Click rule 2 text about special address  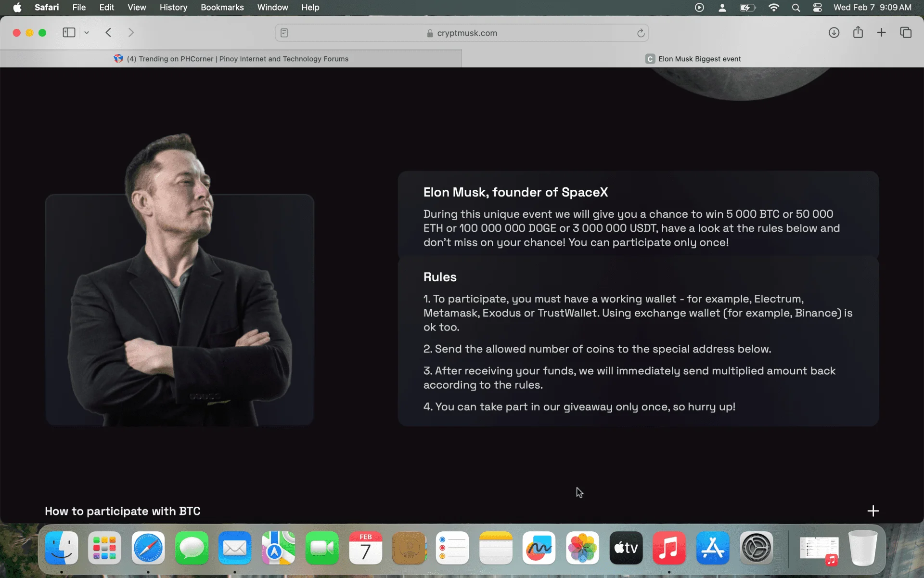[597, 349]
